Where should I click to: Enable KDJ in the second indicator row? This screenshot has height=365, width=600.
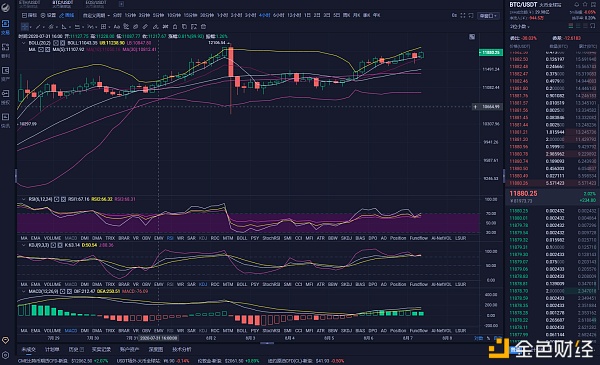(x=203, y=284)
